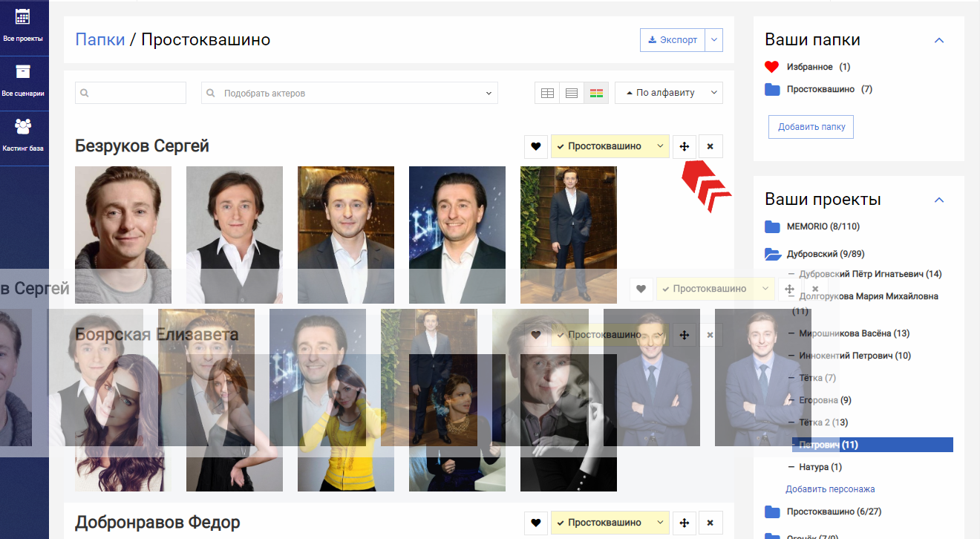The height and width of the screenshot is (539, 980).
Task: Remove Добронравов Федор with the x icon
Action: click(x=710, y=523)
